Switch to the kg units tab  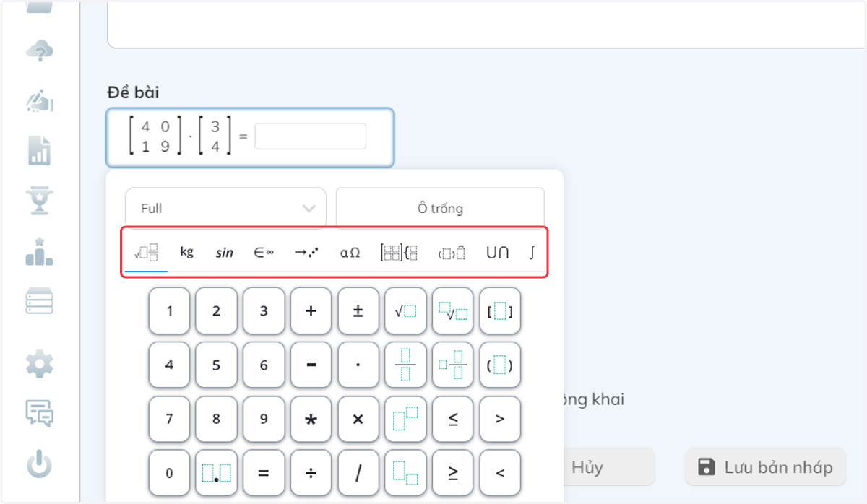187,252
